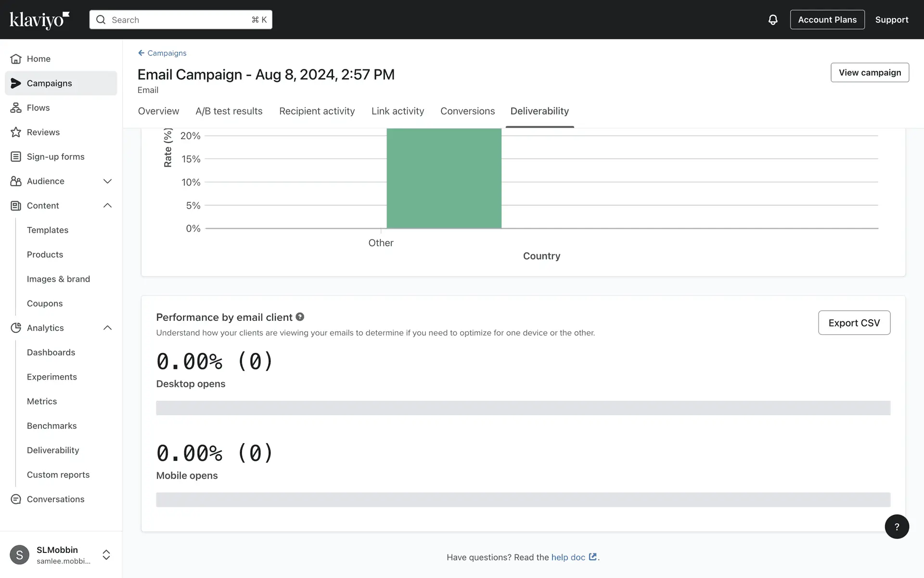
Task: Click the Reviews star icon
Action: [16, 132]
